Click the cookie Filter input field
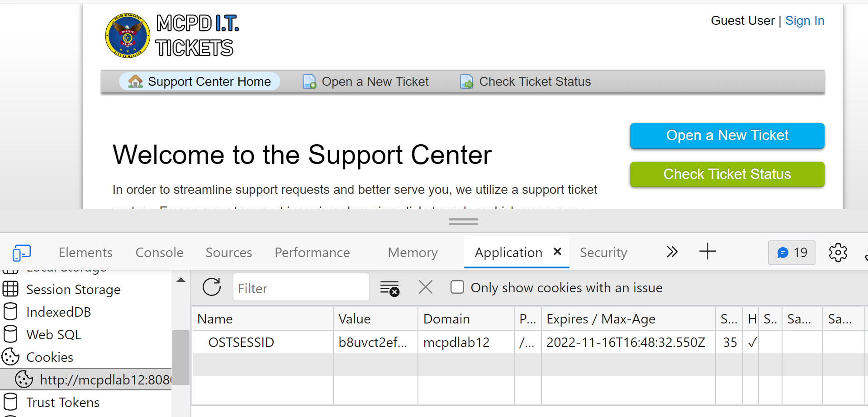 coord(301,288)
